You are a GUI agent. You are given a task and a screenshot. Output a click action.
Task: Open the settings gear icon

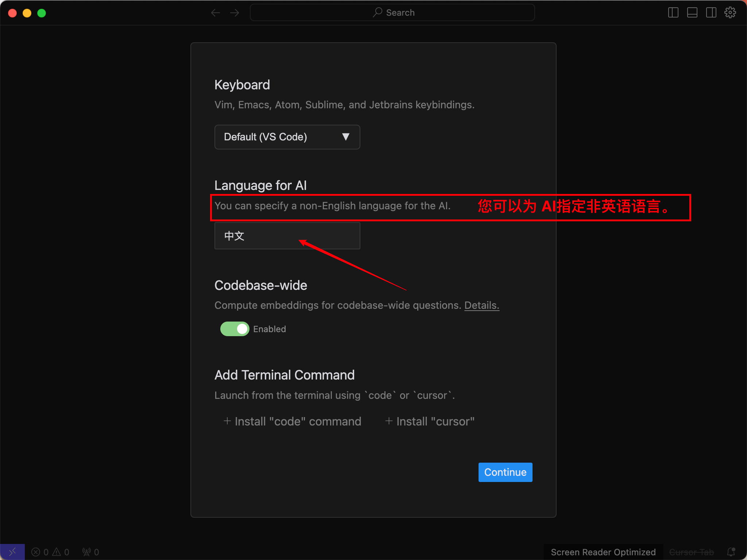pos(730,13)
